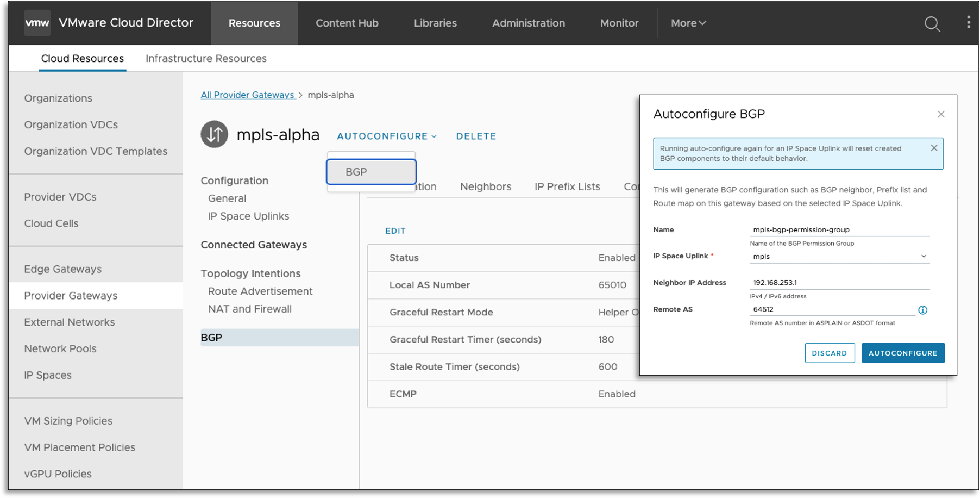
Task: Switch to the IP Prefix Lists tab
Action: point(567,186)
